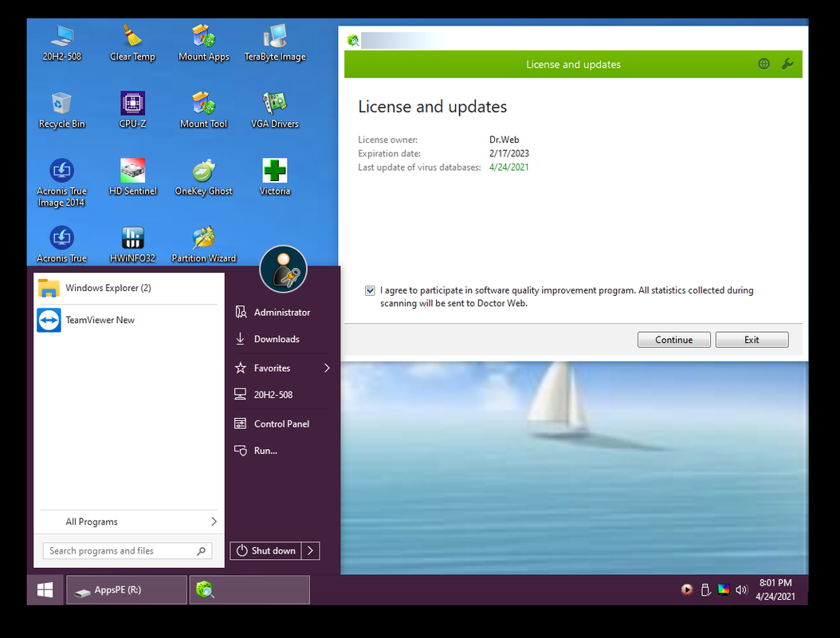
Task: Launch Acronis True Image 2014 icon
Action: pos(61,183)
